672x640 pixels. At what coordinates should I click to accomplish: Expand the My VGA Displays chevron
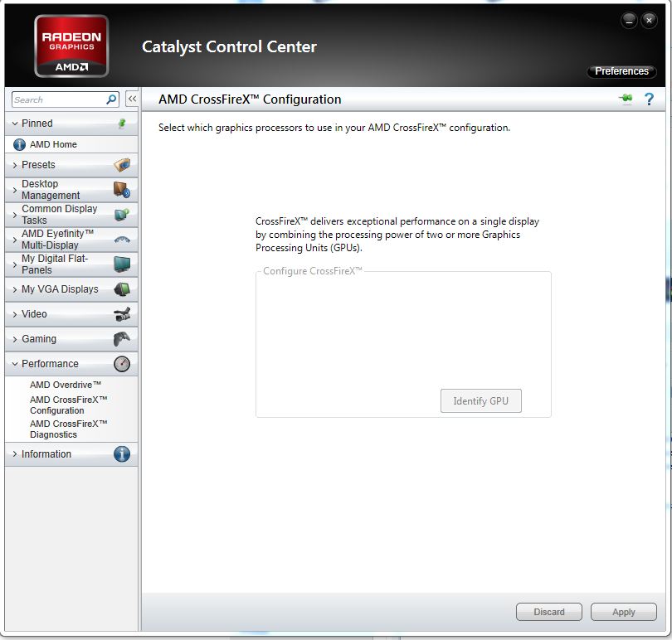pyautogui.click(x=15, y=289)
